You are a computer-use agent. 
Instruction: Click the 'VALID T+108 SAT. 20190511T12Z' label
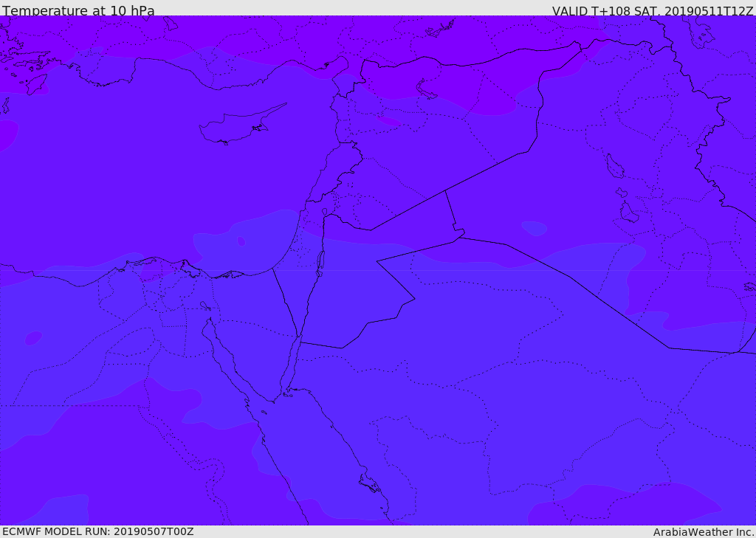[653, 10]
